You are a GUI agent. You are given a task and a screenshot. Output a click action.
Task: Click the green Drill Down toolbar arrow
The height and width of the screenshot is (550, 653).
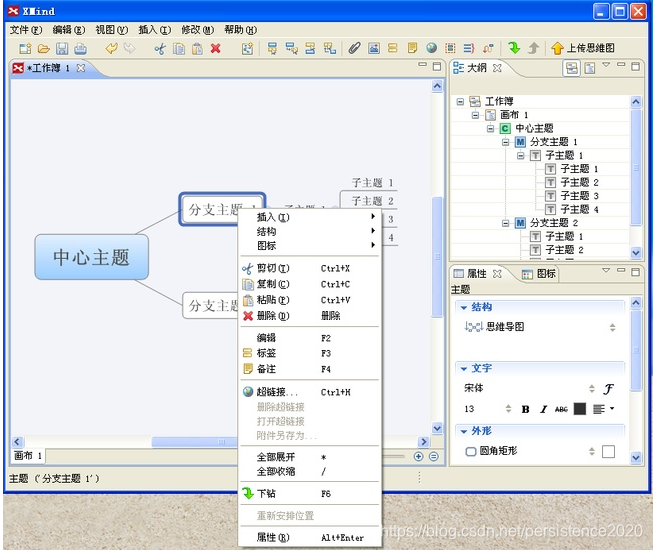click(514, 48)
